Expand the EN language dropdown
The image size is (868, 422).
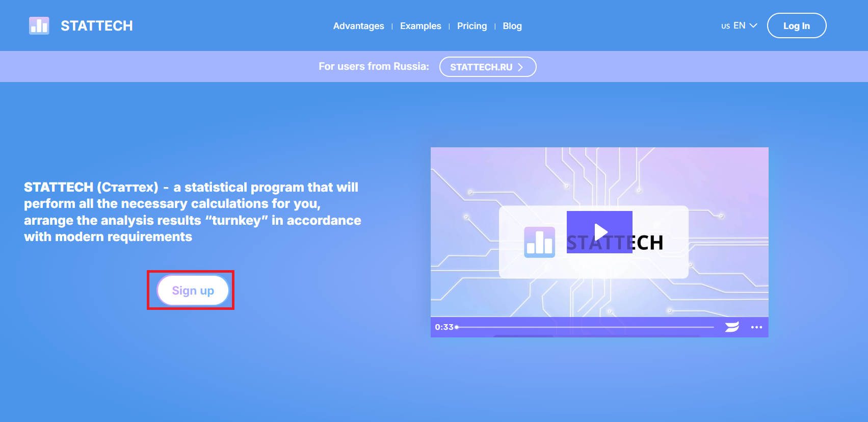point(739,25)
